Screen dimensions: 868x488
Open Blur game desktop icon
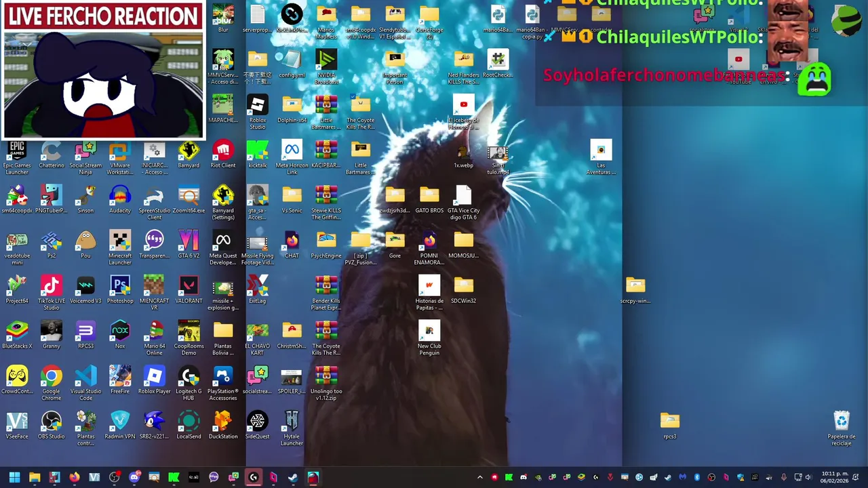coord(223,20)
